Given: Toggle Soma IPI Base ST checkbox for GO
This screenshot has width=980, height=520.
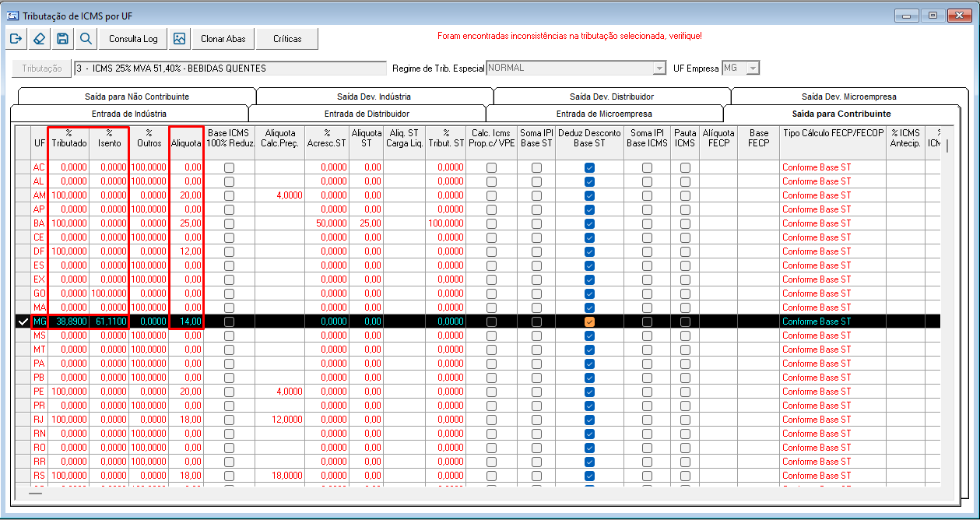Looking at the screenshot, I should click(x=536, y=293).
